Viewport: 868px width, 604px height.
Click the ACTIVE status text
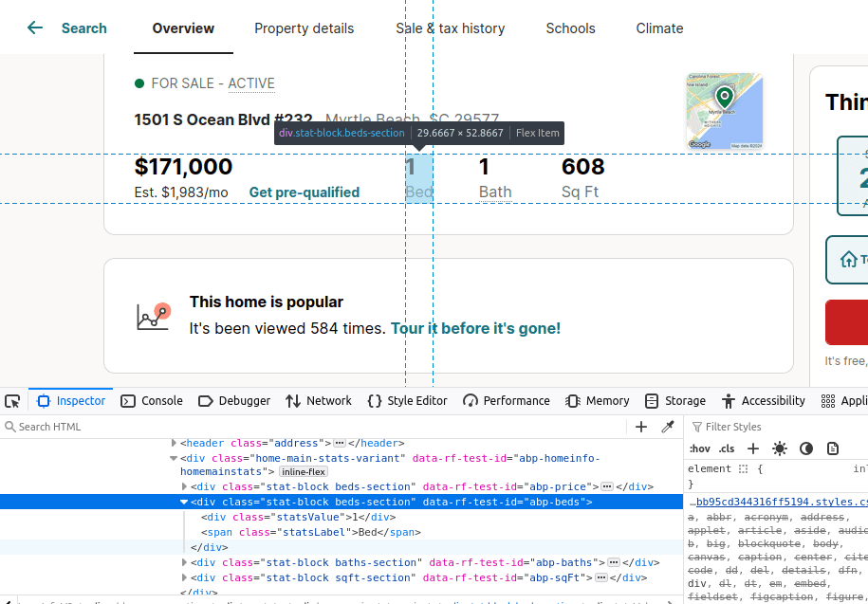pos(251,83)
